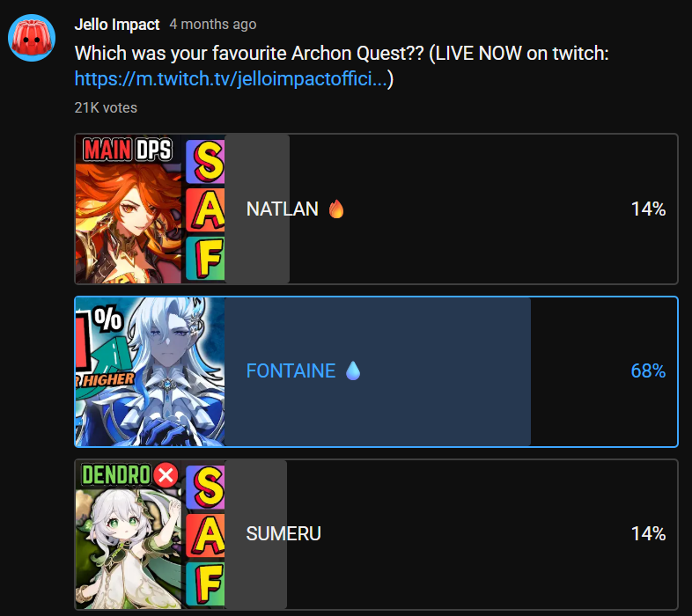Image resolution: width=692 pixels, height=616 pixels.
Task: Click the 21K votes count
Action: (106, 107)
